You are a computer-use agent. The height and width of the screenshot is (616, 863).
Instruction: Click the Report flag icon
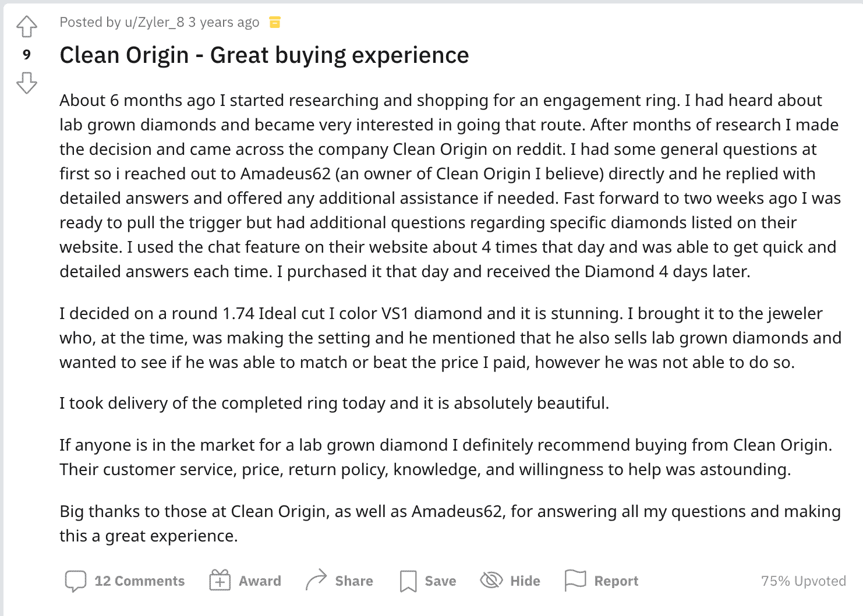tap(575, 580)
